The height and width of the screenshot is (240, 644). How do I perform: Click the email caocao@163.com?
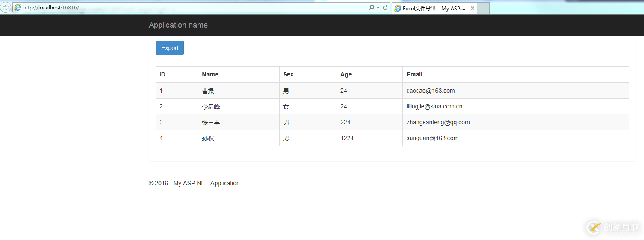coord(431,91)
